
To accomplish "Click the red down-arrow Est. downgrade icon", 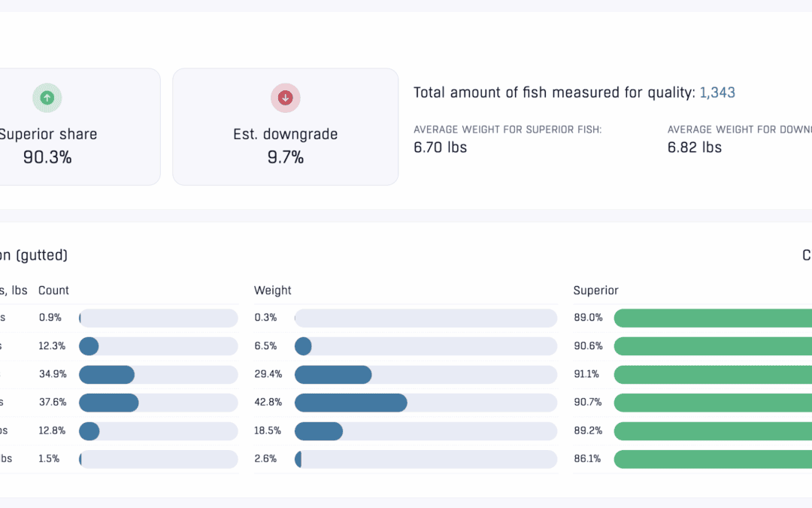I will click(285, 98).
